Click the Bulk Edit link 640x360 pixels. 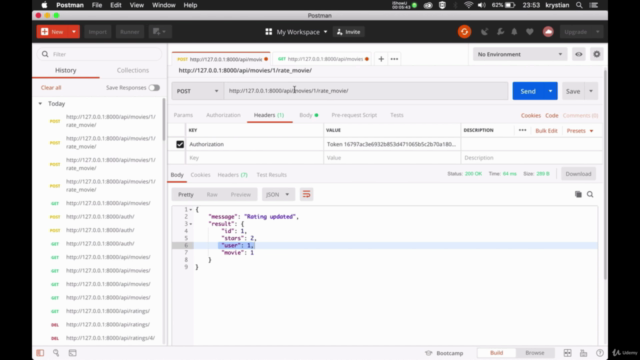[546, 131]
